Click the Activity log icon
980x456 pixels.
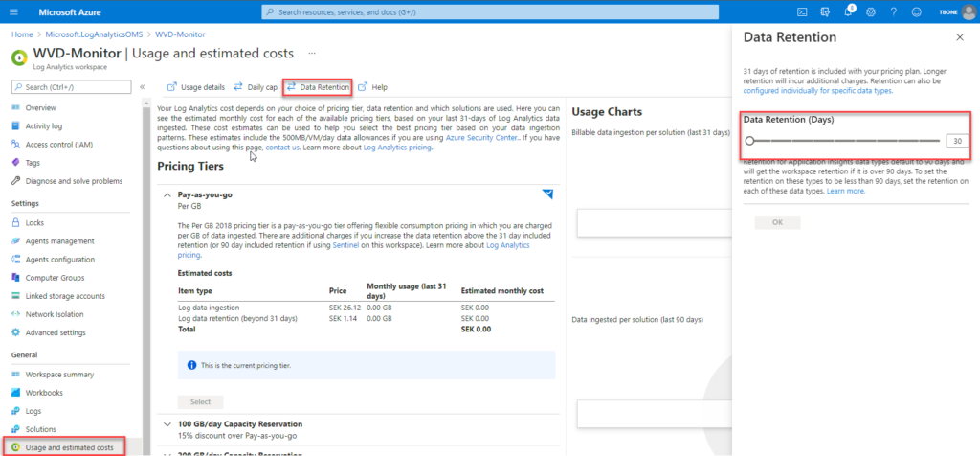point(16,125)
